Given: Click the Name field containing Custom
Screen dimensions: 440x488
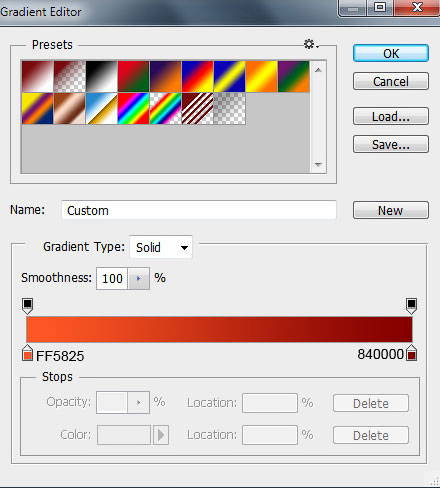Looking at the screenshot, I should [x=199, y=210].
